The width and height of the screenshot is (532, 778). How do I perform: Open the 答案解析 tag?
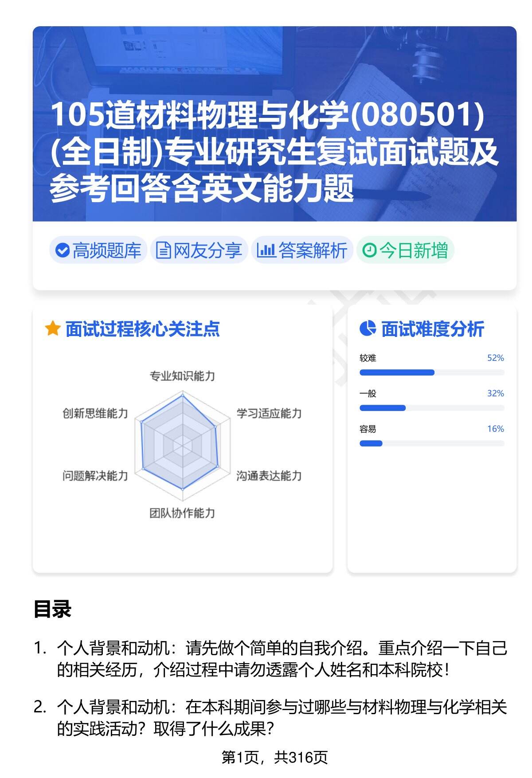pos(302,250)
